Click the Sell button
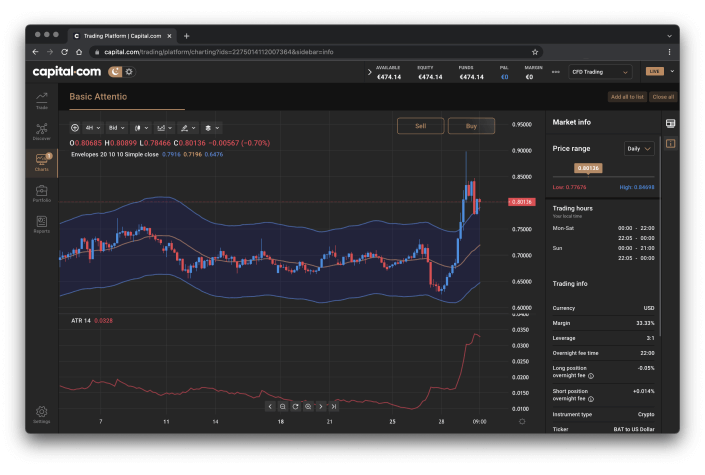Image resolution: width=705 pixels, height=475 pixels. click(x=420, y=126)
